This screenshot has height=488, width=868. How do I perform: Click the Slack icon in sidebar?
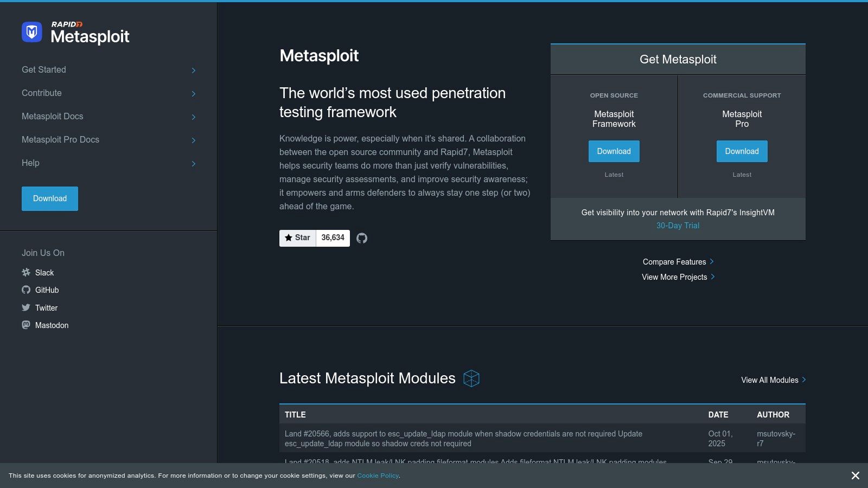(26, 272)
